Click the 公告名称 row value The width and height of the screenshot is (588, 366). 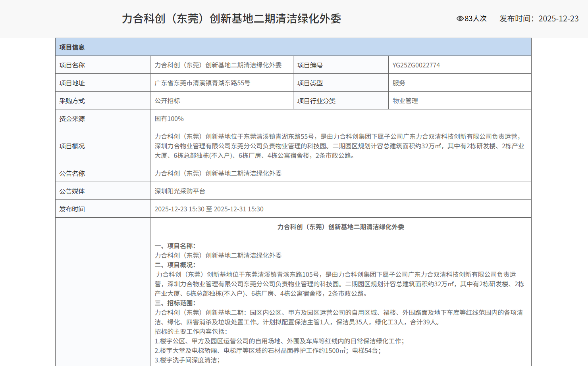tap(218, 173)
